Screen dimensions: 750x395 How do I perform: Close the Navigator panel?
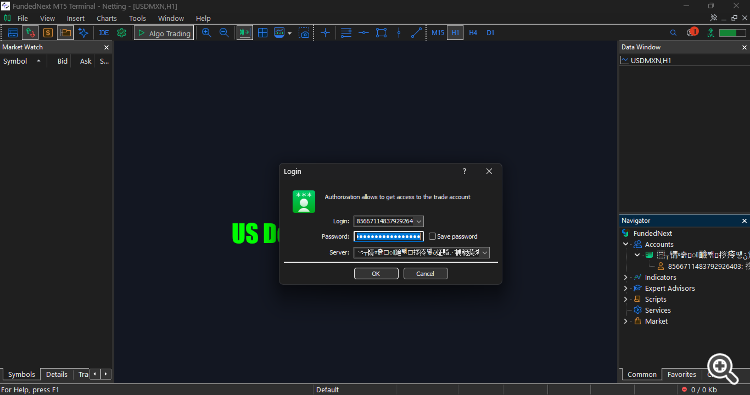coord(744,221)
